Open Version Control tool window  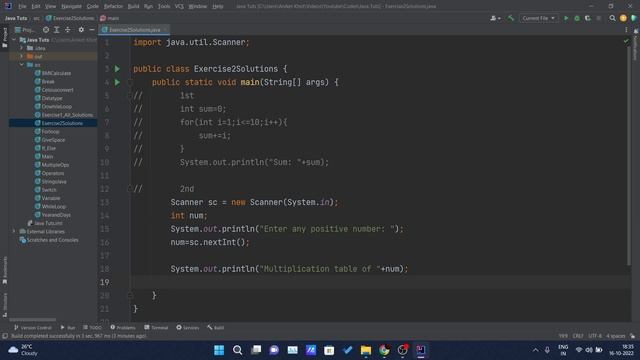[33, 327]
